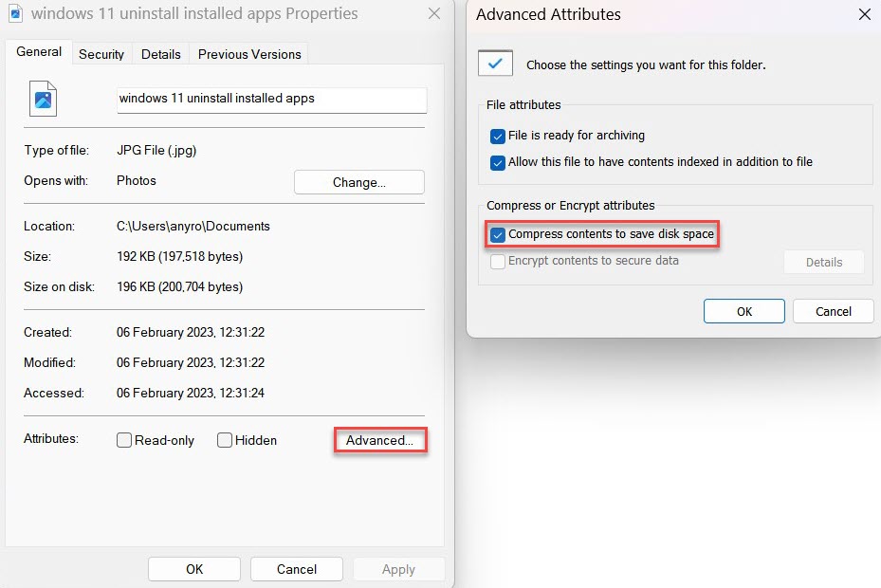Toggle the Read-only attribute checkbox
The width and height of the screenshot is (881, 588).
click(x=124, y=440)
